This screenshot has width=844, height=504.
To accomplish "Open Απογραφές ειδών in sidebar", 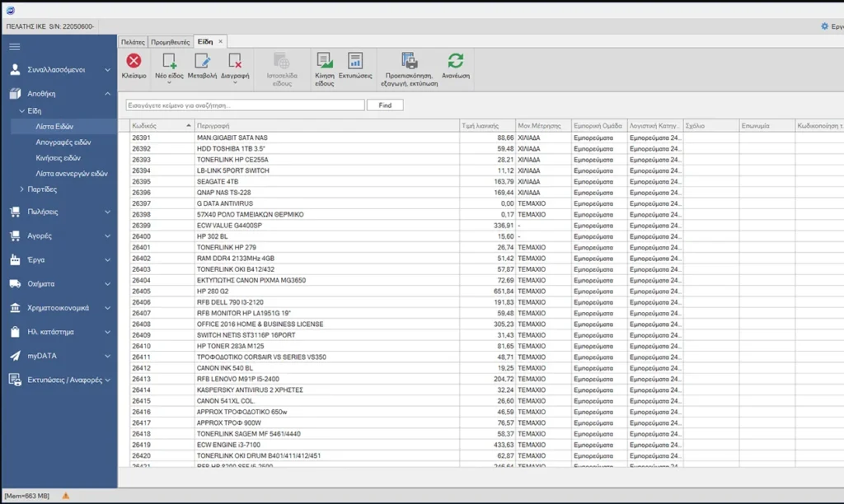I will [x=63, y=142].
